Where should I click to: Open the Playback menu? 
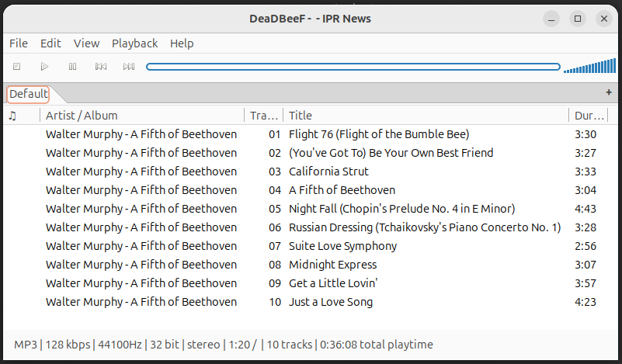click(135, 43)
